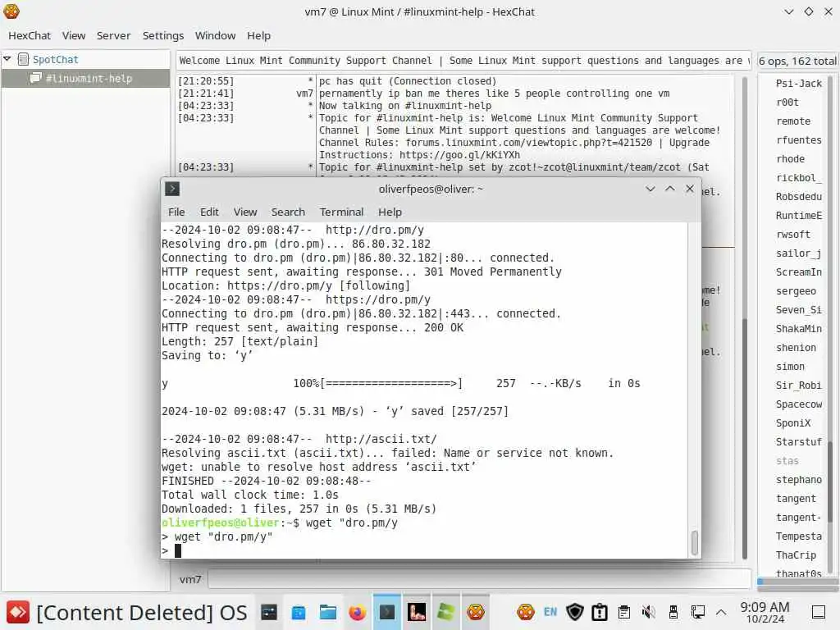Open the file manager taskbar icon

(328, 612)
